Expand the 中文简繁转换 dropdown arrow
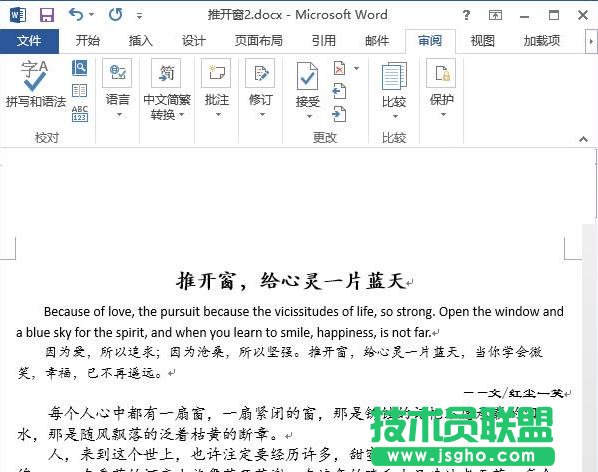The image size is (598, 472). click(x=182, y=115)
